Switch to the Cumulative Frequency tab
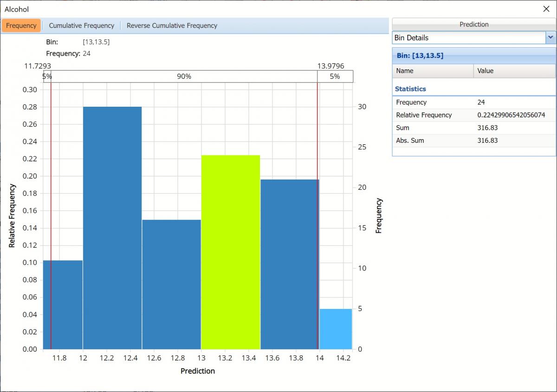The width and height of the screenshot is (557, 392). coord(81,26)
